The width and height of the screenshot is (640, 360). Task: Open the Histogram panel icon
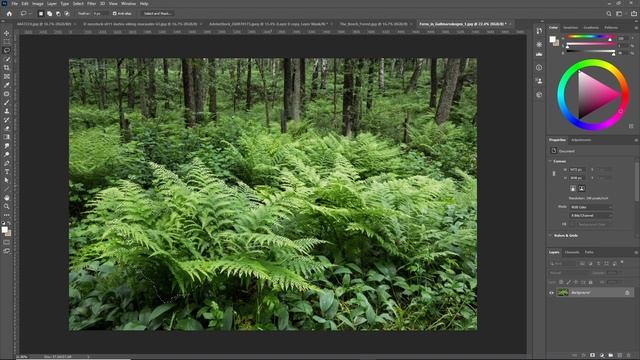[539, 53]
